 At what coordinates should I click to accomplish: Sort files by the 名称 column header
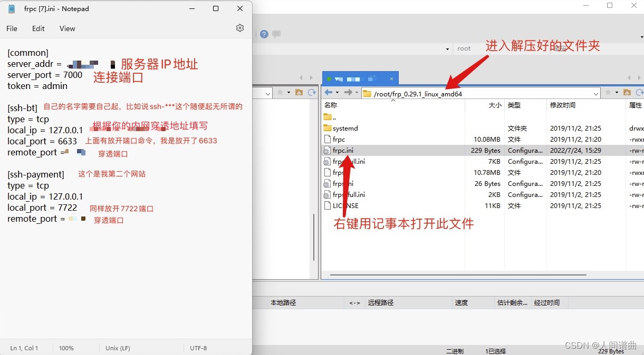pos(331,105)
